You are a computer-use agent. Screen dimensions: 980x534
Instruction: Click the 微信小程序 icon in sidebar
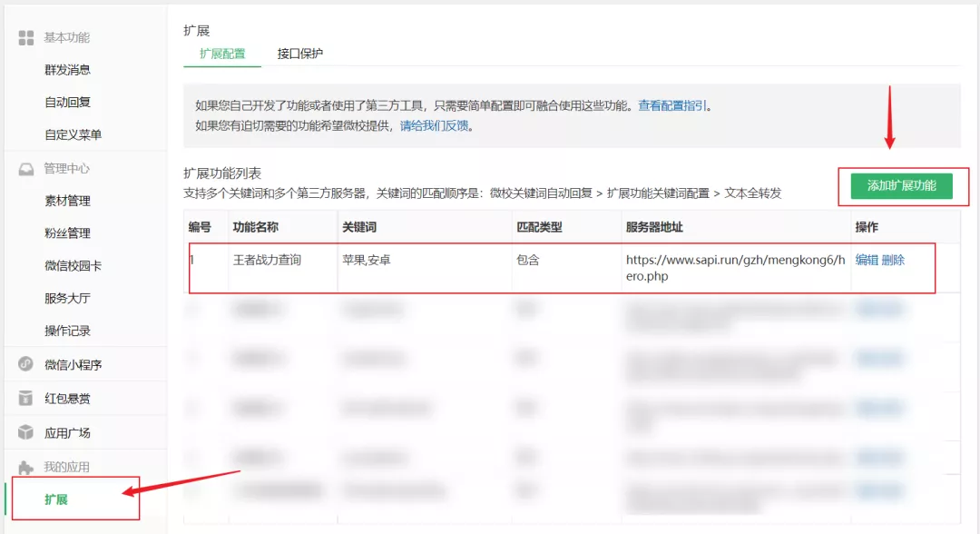pos(25,364)
